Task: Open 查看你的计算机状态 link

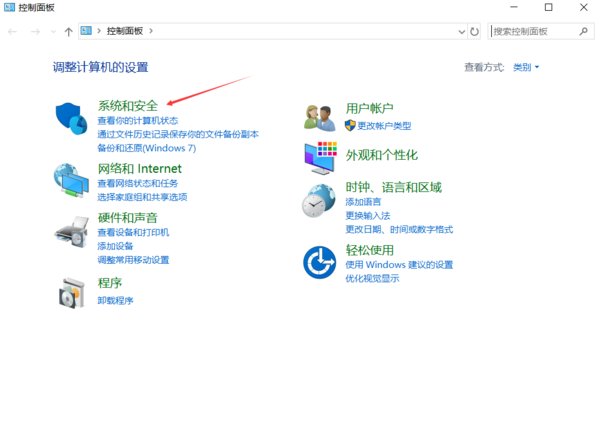Action: (x=138, y=121)
